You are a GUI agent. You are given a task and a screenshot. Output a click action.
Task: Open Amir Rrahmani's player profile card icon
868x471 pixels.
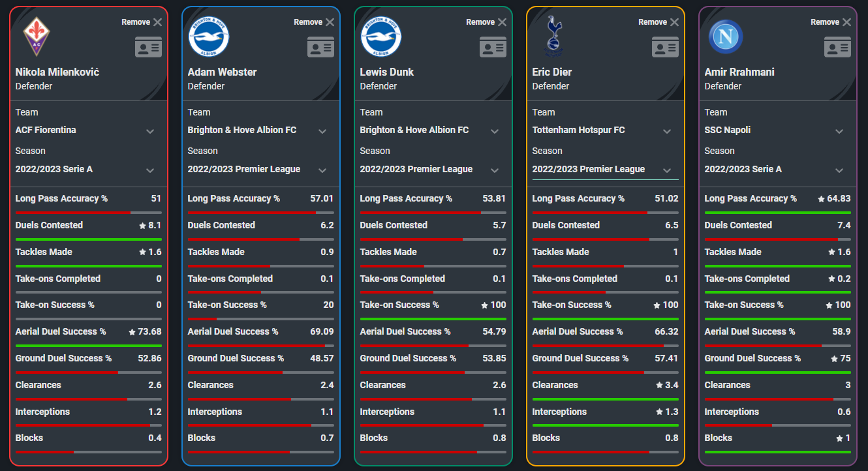pos(837,47)
